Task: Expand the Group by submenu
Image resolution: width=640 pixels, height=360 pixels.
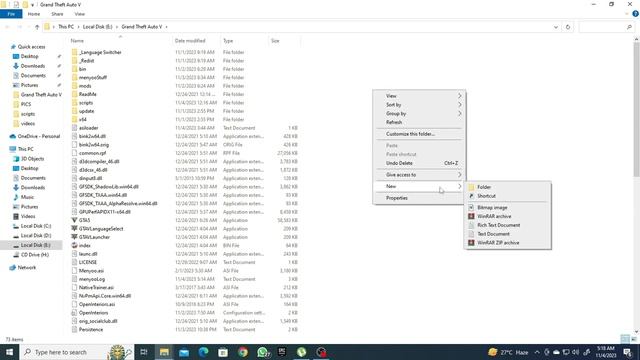Action: [x=419, y=113]
